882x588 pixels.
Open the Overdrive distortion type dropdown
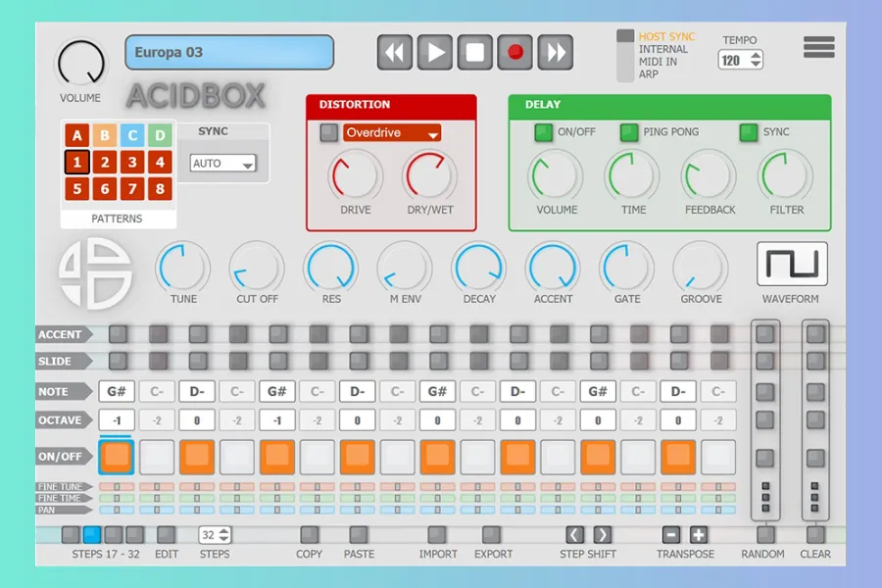[x=392, y=133]
